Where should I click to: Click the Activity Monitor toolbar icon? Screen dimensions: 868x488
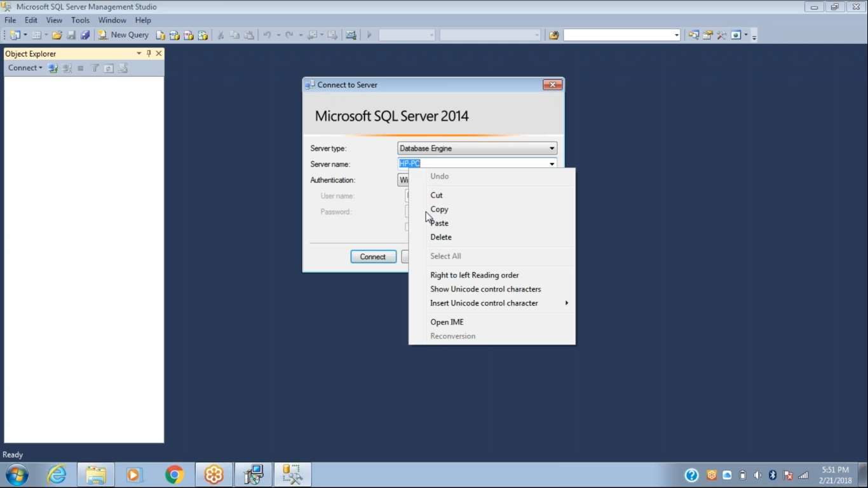click(x=351, y=35)
